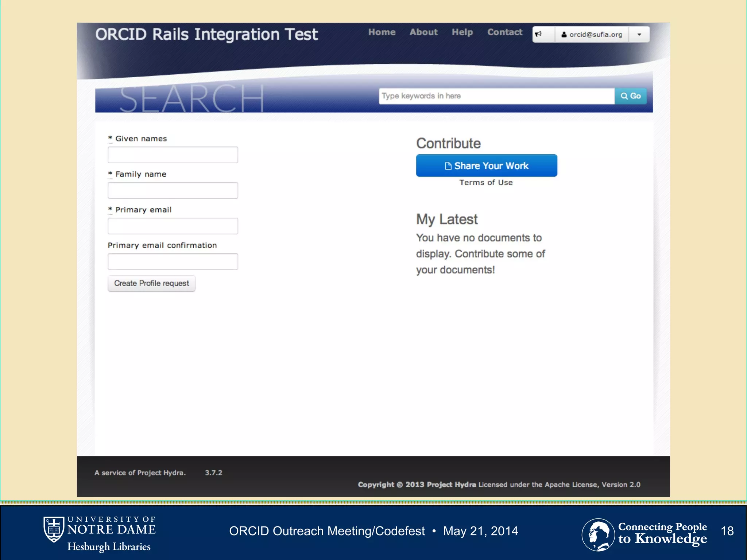Click the ORCID Rails Integration Test title
Screen dimensions: 747x560
[206, 34]
